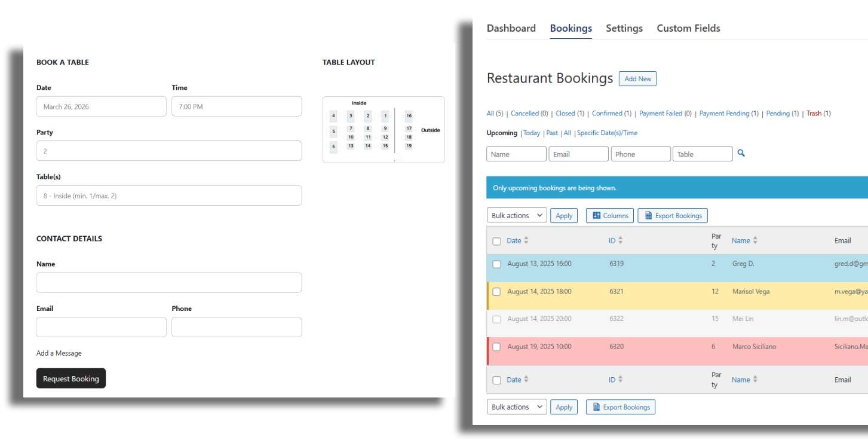Select Marco Siciliano's booking checkbox
The height and width of the screenshot is (440, 868).
496,347
